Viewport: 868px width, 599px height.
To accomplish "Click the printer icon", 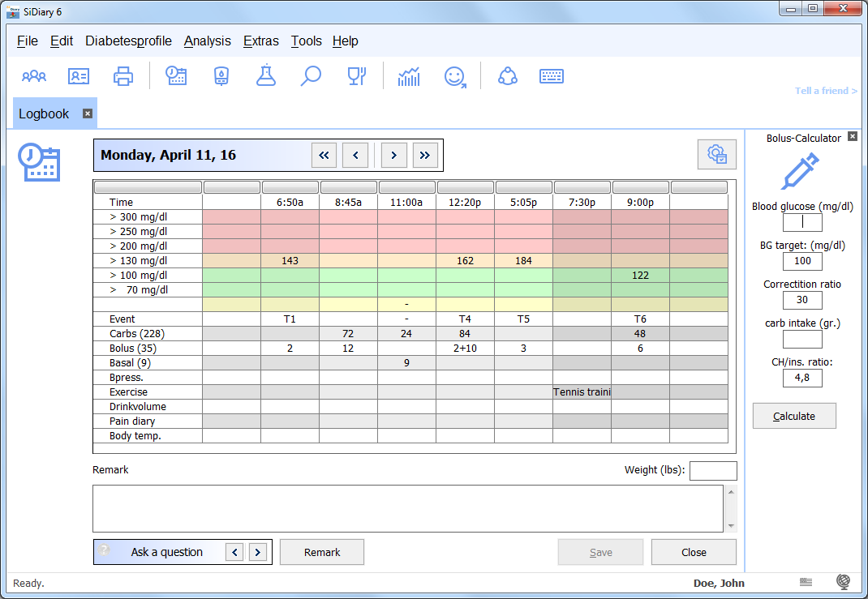I will pos(123,77).
